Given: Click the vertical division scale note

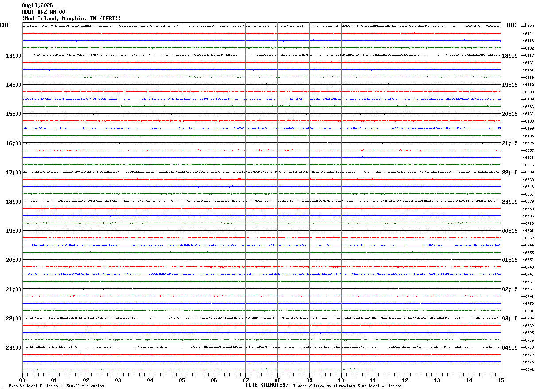Looking at the screenshot, I should 56,386.
